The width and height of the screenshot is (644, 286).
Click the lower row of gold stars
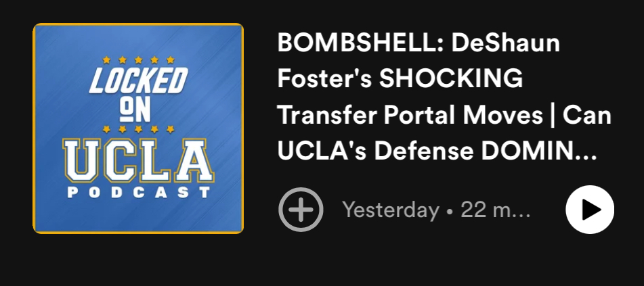(x=138, y=128)
